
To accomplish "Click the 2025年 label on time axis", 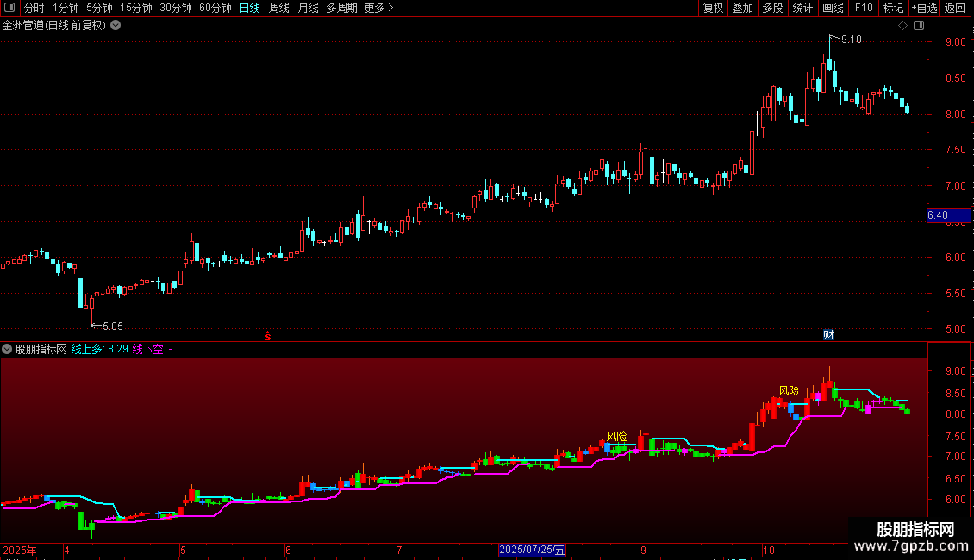I will click(x=20, y=550).
